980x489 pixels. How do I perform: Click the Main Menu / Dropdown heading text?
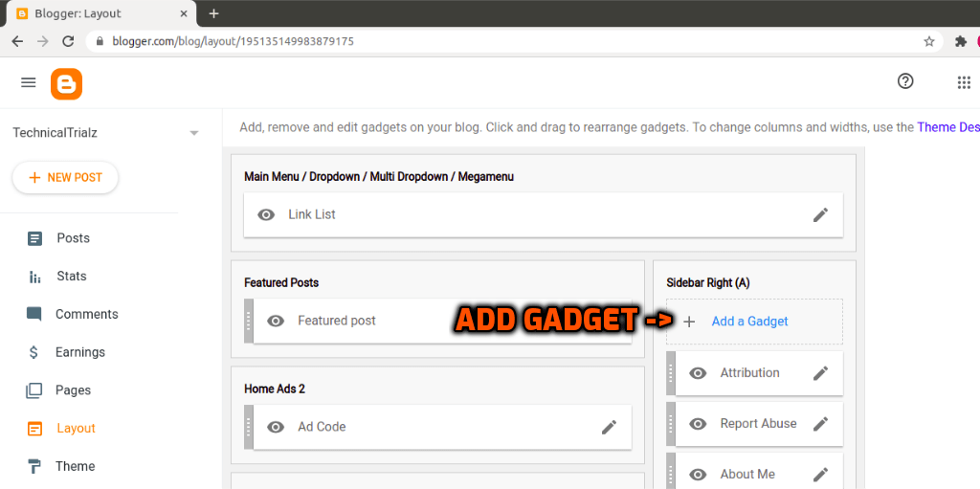point(379,177)
